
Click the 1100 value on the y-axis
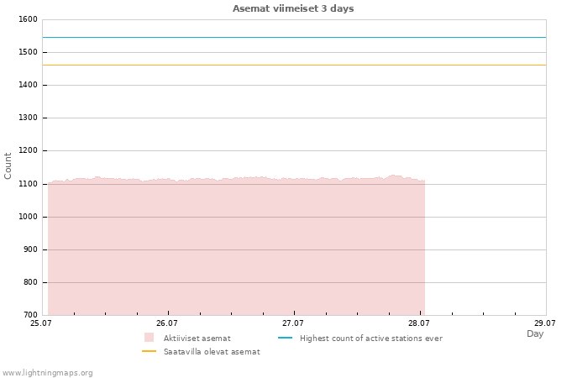[28, 184]
